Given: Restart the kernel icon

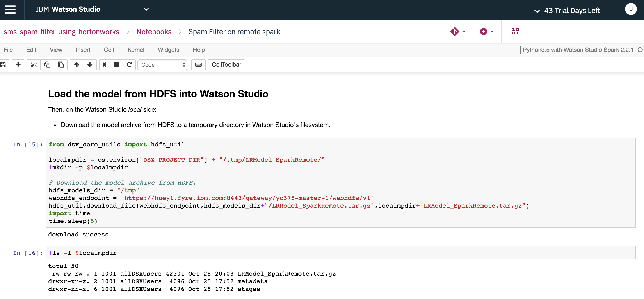Looking at the screenshot, I should pyautogui.click(x=129, y=65).
